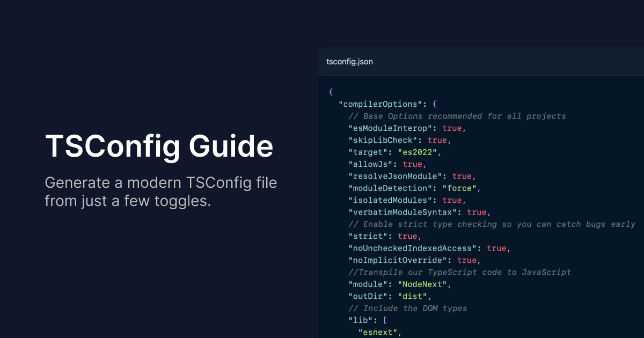Select the TSConfig Guide heading
The image size is (644, 338).
pyautogui.click(x=159, y=146)
